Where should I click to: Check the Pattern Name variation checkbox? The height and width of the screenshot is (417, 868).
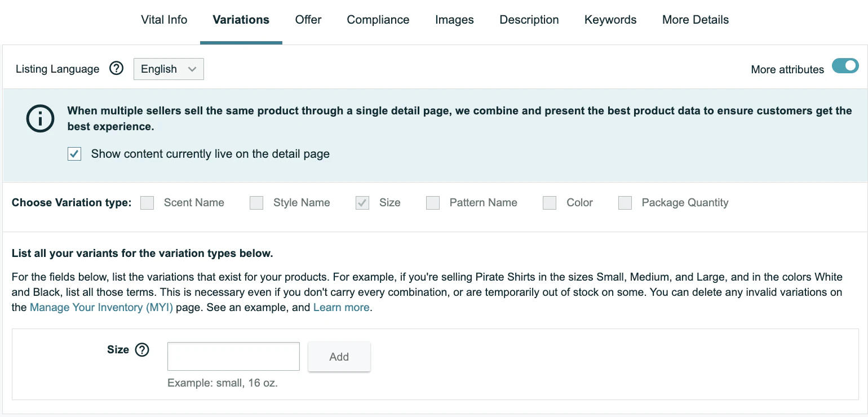point(433,203)
